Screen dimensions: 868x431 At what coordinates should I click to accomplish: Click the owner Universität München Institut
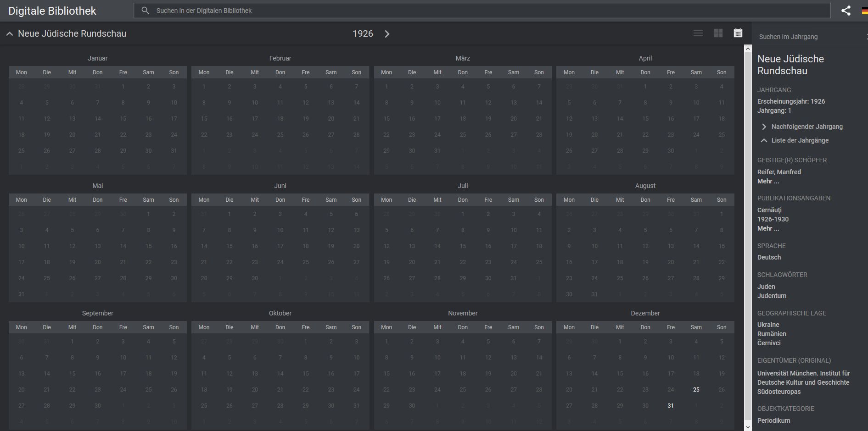(803, 382)
